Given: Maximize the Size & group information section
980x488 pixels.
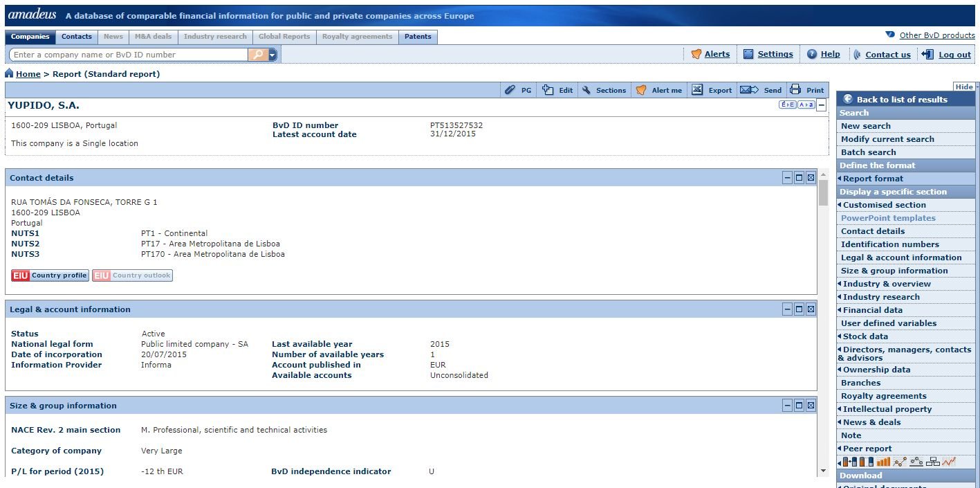Looking at the screenshot, I should (799, 406).
